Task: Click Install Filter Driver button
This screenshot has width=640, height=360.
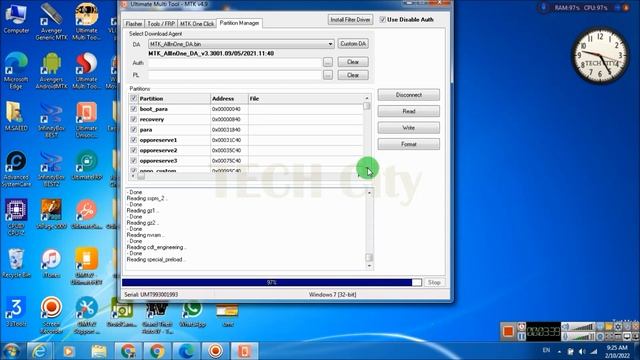Action: coord(350,20)
